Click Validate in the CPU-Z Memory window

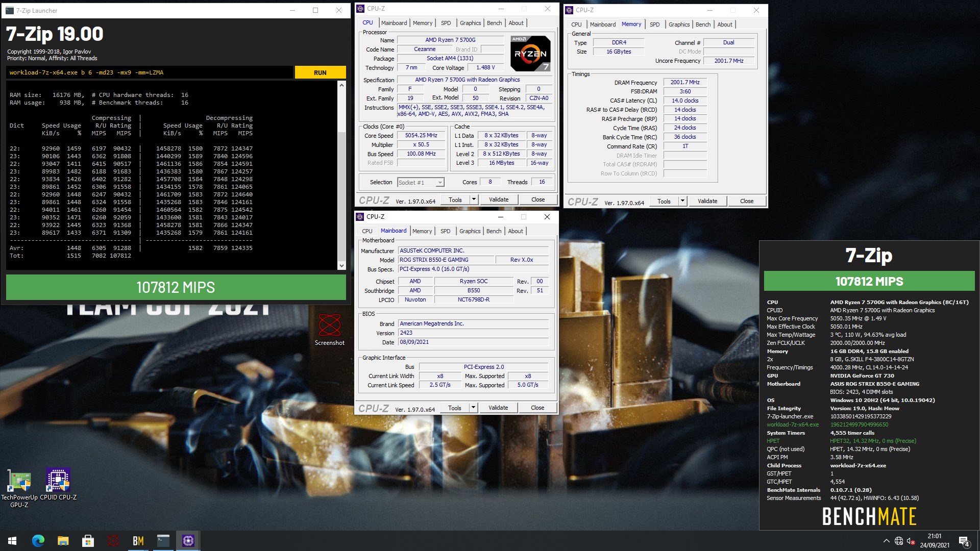coord(707,202)
